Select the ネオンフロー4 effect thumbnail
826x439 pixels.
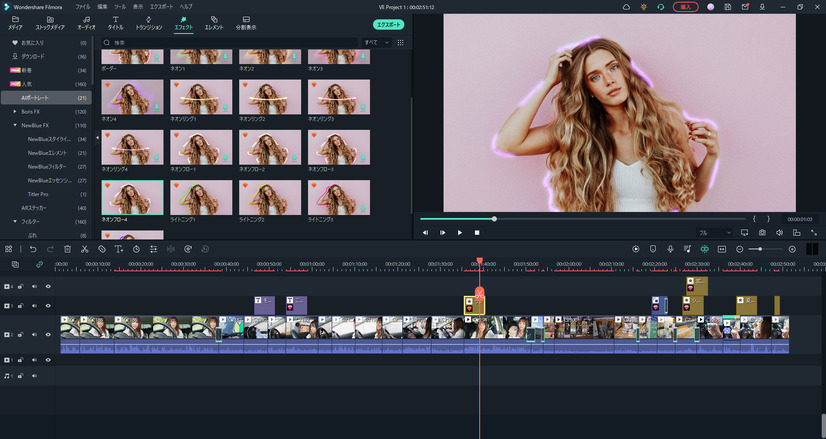tap(132, 197)
